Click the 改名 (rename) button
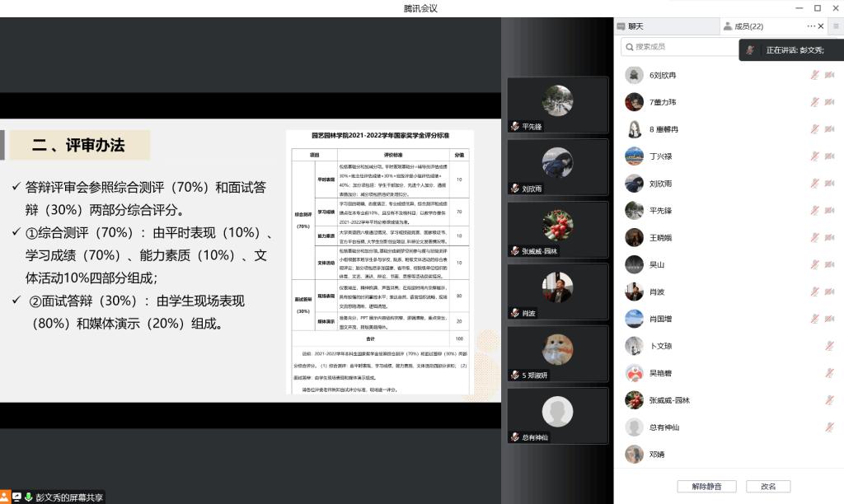Image resolution: width=844 pixels, height=504 pixels. [768, 487]
